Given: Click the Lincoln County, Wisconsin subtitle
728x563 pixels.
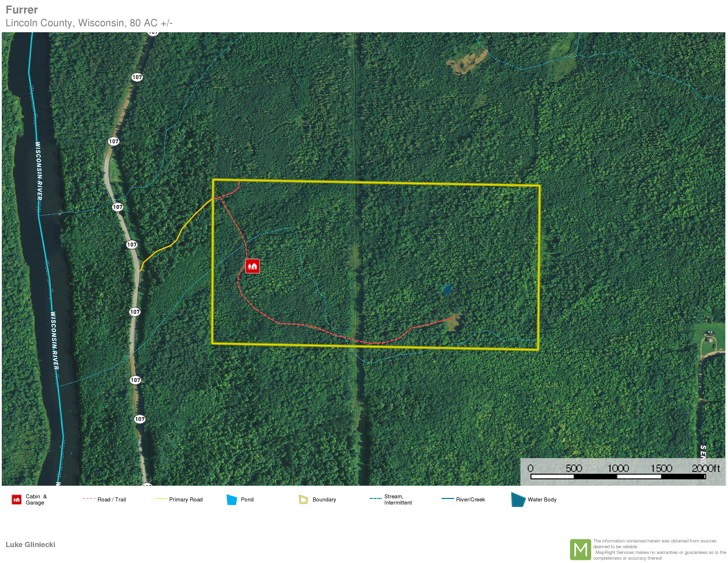Looking at the screenshot, I should (89, 23).
